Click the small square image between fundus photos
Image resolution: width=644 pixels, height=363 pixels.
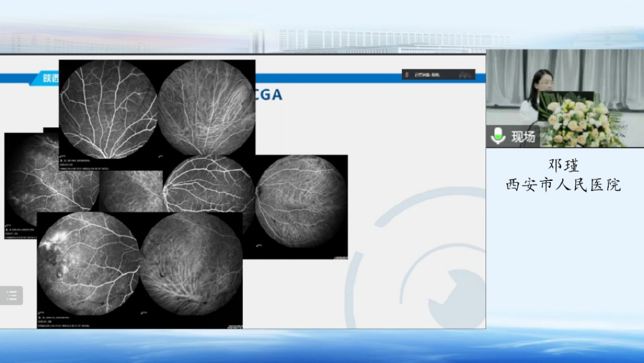(131, 191)
